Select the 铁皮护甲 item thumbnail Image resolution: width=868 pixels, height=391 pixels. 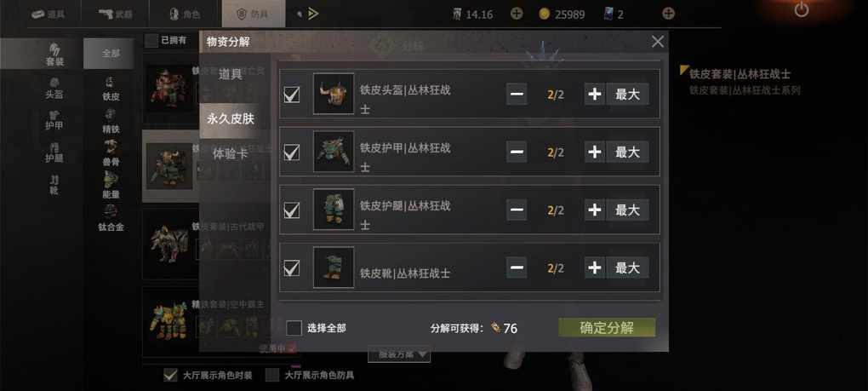(x=334, y=152)
